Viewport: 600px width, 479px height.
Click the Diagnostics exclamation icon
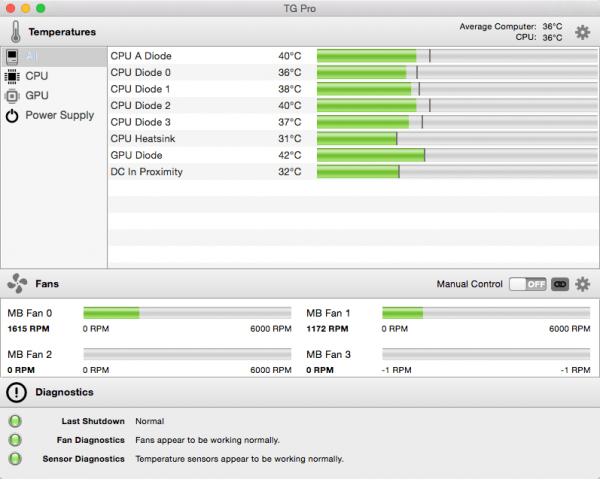[16, 392]
